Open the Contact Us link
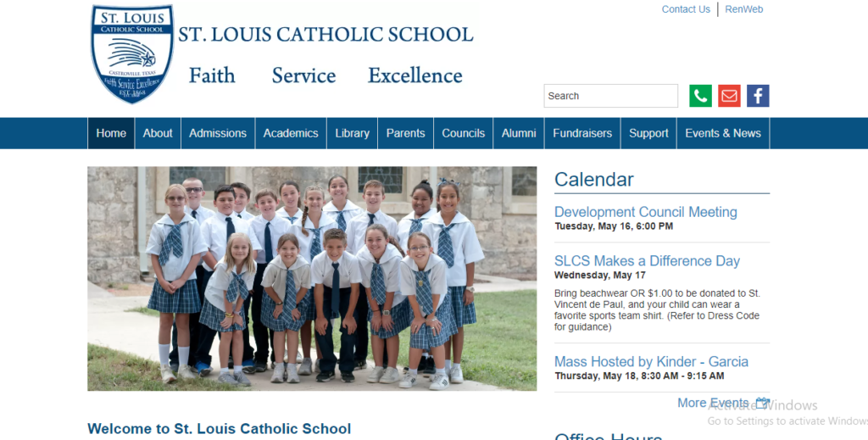Viewport: 868px width, 440px height. coord(686,9)
